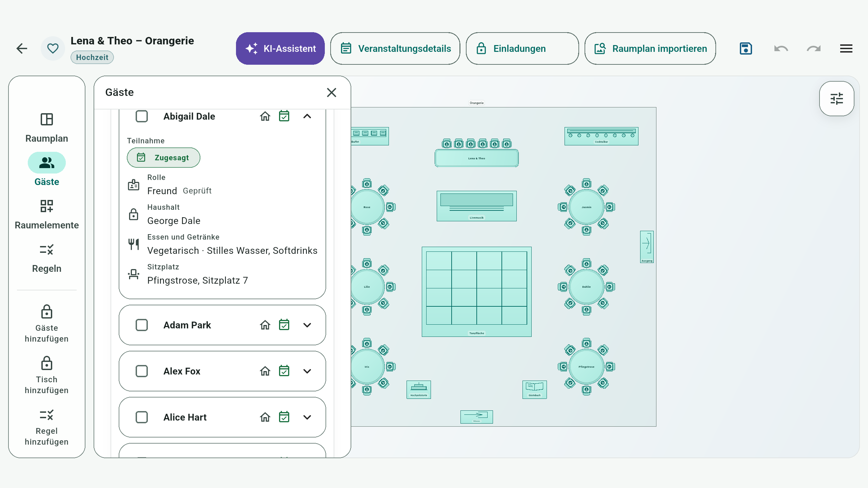Image resolution: width=868 pixels, height=488 pixels.
Task: Click Raumplan importieren
Action: 650,48
